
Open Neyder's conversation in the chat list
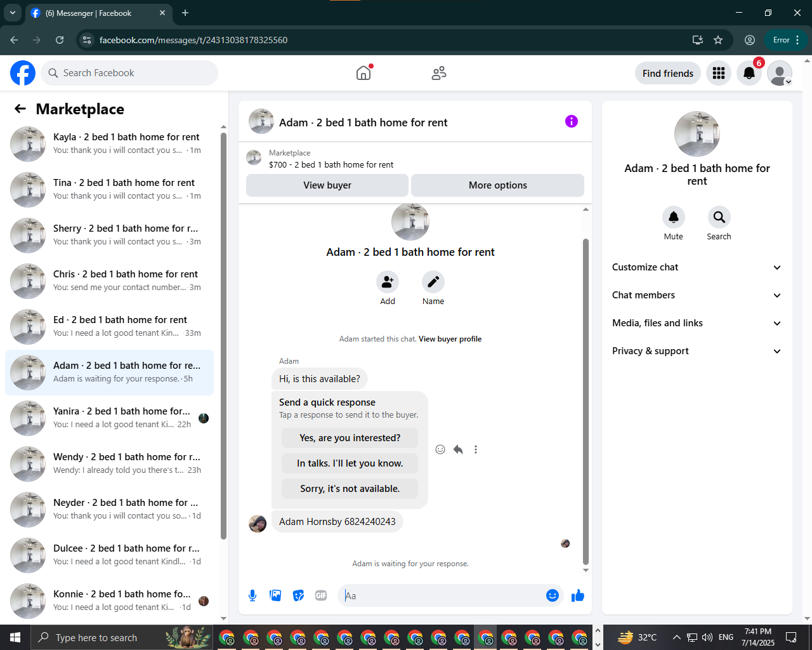pos(109,509)
